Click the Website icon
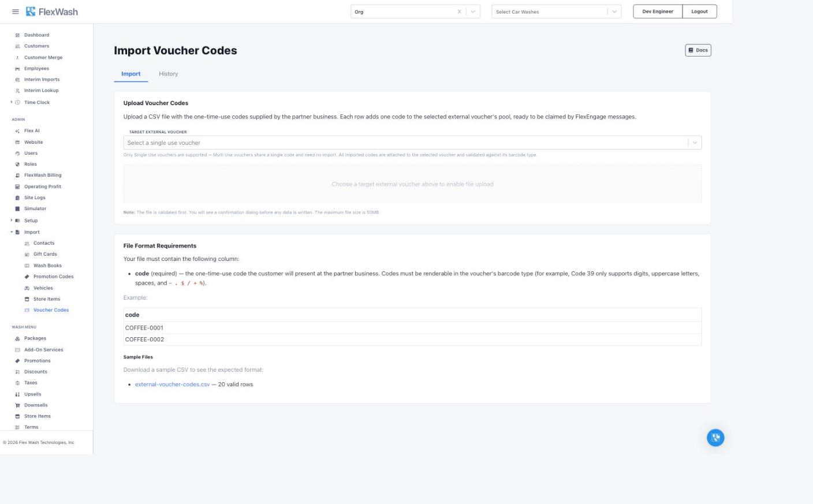813x504 pixels. pyautogui.click(x=17, y=142)
